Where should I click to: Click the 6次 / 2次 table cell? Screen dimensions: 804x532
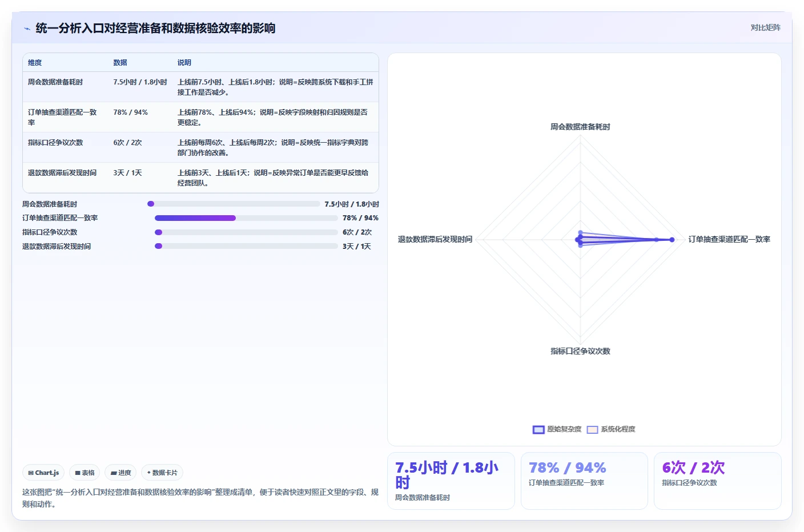click(127, 143)
